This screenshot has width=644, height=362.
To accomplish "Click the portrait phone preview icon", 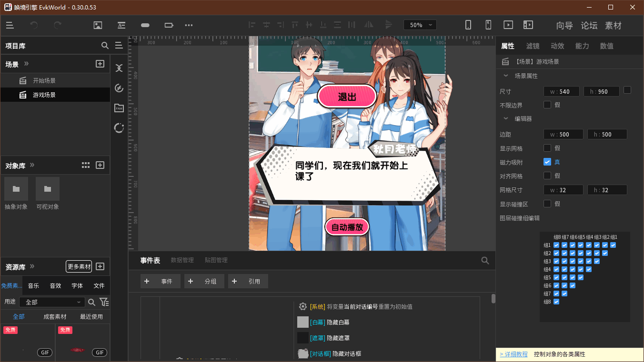I will point(468,24).
